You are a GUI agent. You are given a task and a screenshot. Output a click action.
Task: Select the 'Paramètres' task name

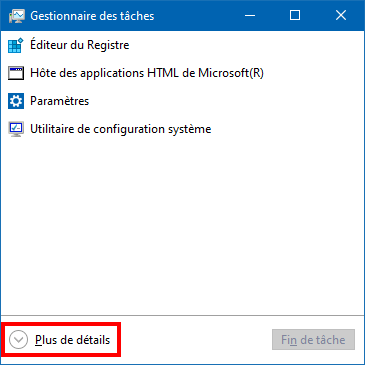tap(60, 101)
